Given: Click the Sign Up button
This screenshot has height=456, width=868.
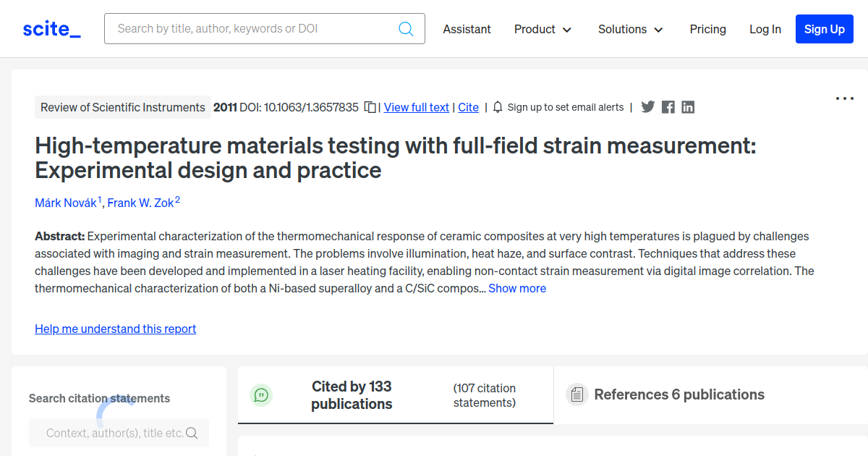Looking at the screenshot, I should pos(825,29).
